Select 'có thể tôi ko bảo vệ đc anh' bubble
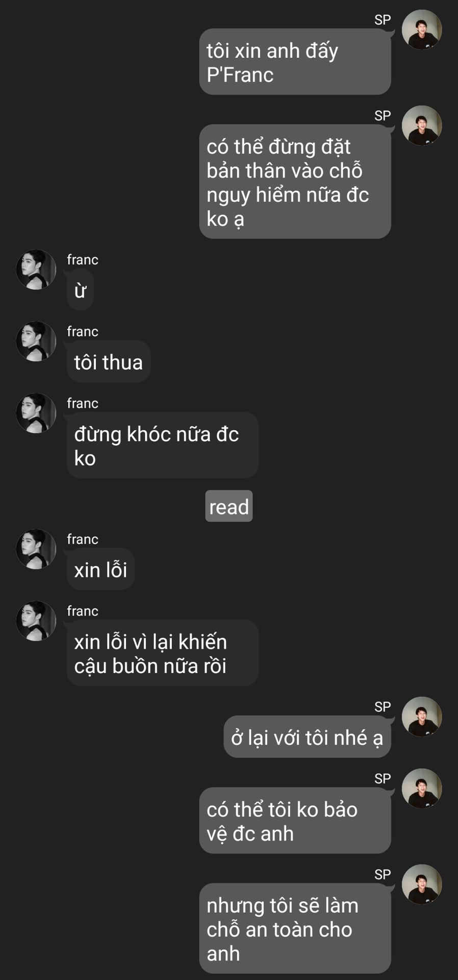The width and height of the screenshot is (458, 980). (x=295, y=820)
